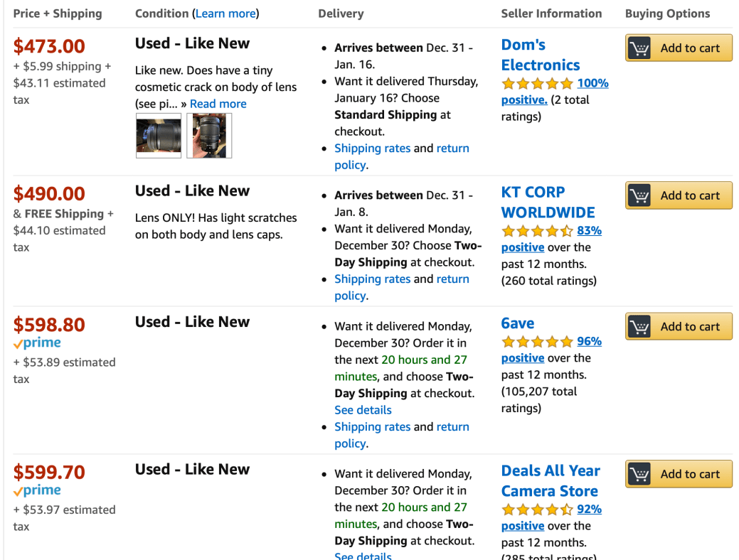
Task: Click Dom's Electronics 100% positive rating
Action: pyautogui.click(x=592, y=83)
